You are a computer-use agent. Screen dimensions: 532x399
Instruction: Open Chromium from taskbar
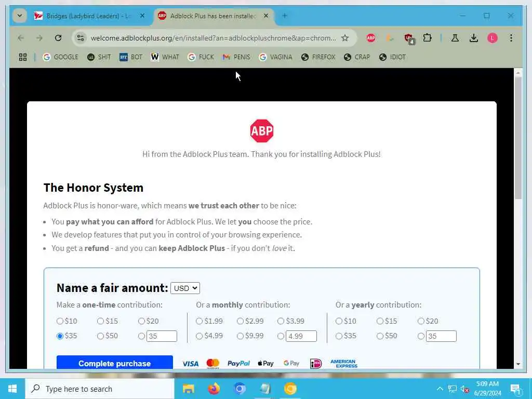pyautogui.click(x=239, y=389)
